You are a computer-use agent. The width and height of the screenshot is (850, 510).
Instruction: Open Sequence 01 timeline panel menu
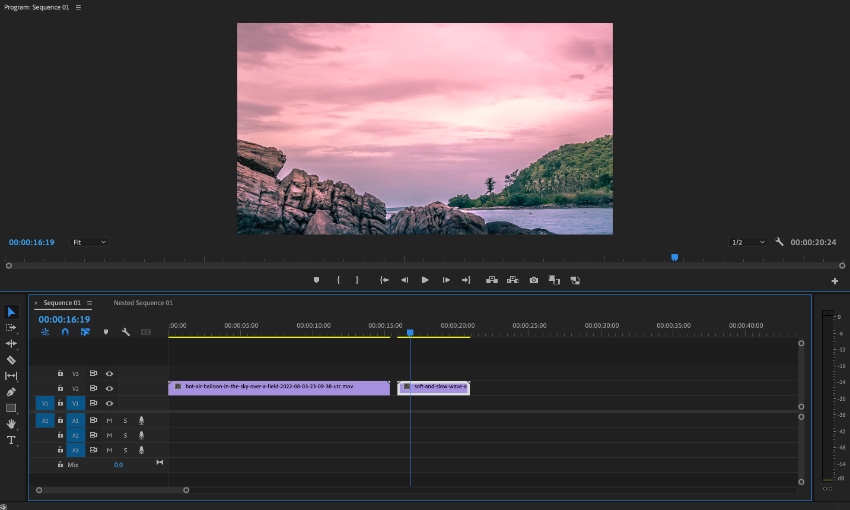coord(89,303)
